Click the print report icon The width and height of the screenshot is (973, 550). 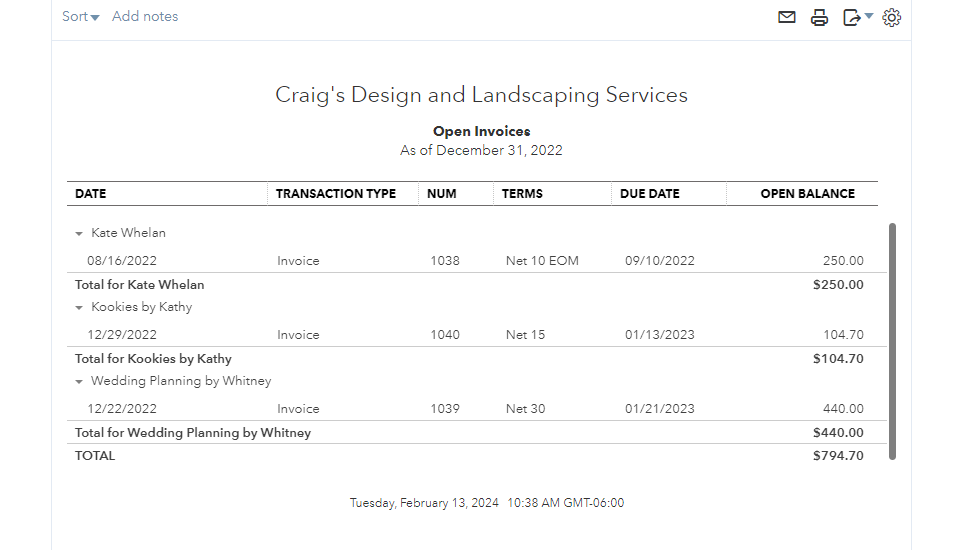[819, 17]
